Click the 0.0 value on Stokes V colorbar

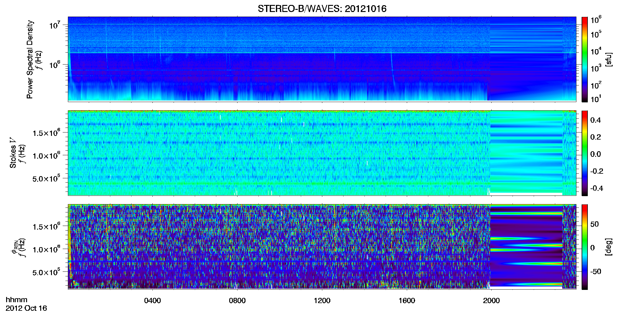click(595, 154)
